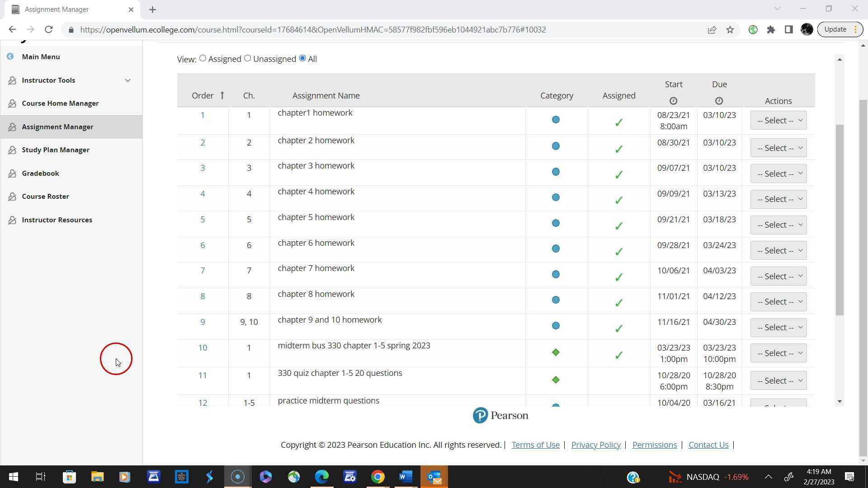Select the All view radio button
The width and height of the screenshot is (868, 488).
click(x=302, y=58)
